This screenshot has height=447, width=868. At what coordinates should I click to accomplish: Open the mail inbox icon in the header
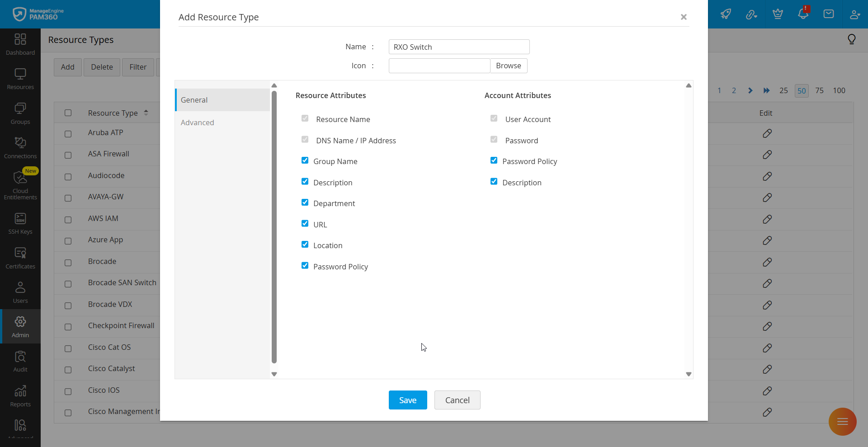[829, 14]
